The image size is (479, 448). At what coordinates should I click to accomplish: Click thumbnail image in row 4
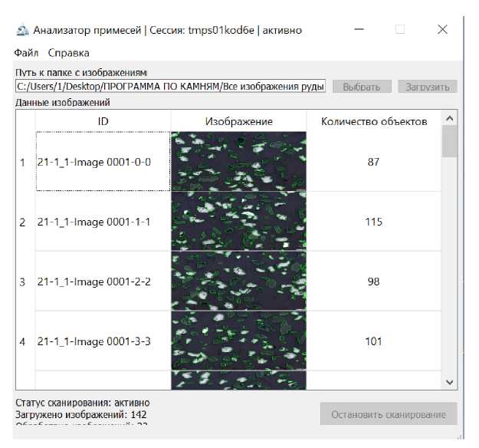point(238,341)
